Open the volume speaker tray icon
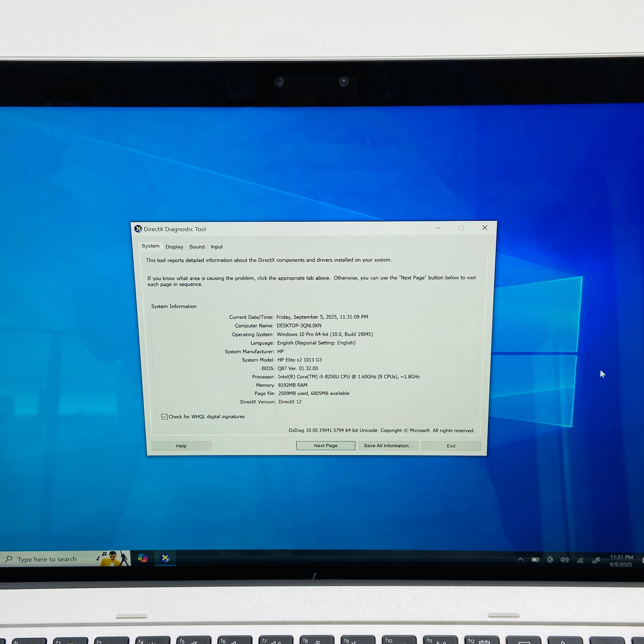The height and width of the screenshot is (644, 644). click(x=564, y=560)
